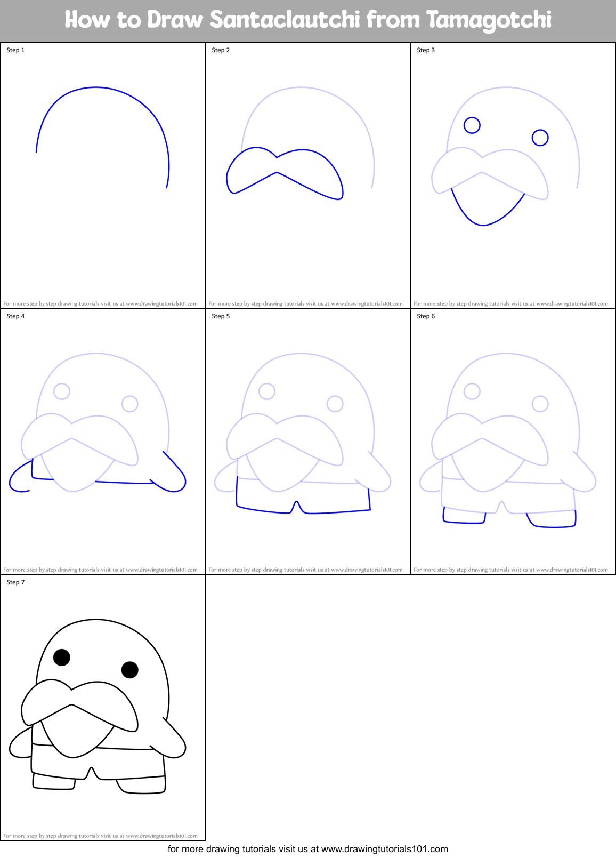Screen dimensions: 616x857
Task: Click the 'Step 3' label
Action: [426, 50]
